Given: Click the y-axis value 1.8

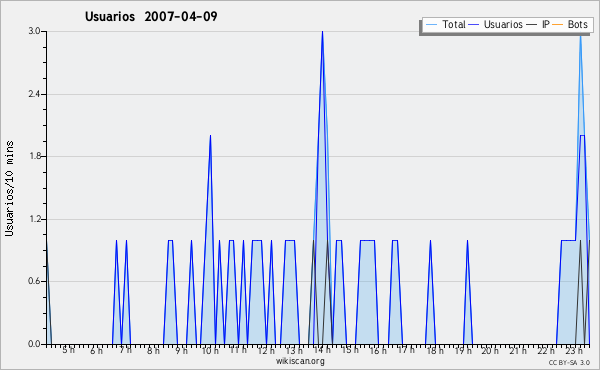Looking at the screenshot, I should [x=34, y=156].
